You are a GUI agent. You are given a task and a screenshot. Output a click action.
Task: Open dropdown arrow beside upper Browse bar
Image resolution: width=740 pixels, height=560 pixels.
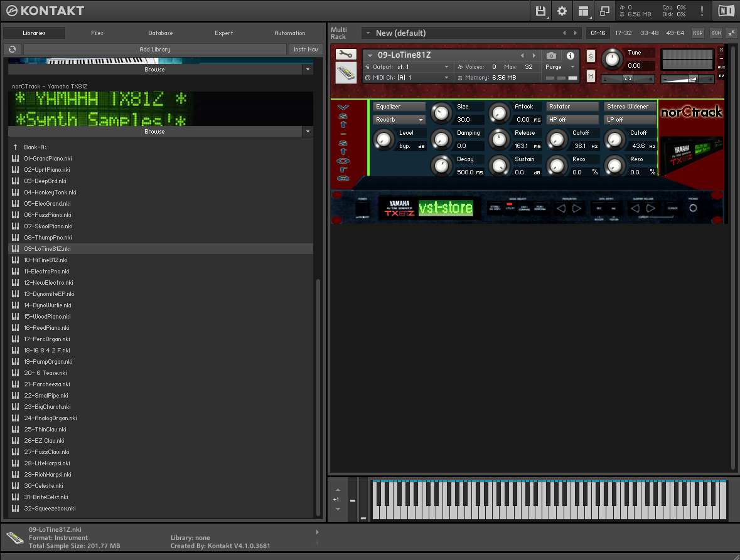[308, 69]
